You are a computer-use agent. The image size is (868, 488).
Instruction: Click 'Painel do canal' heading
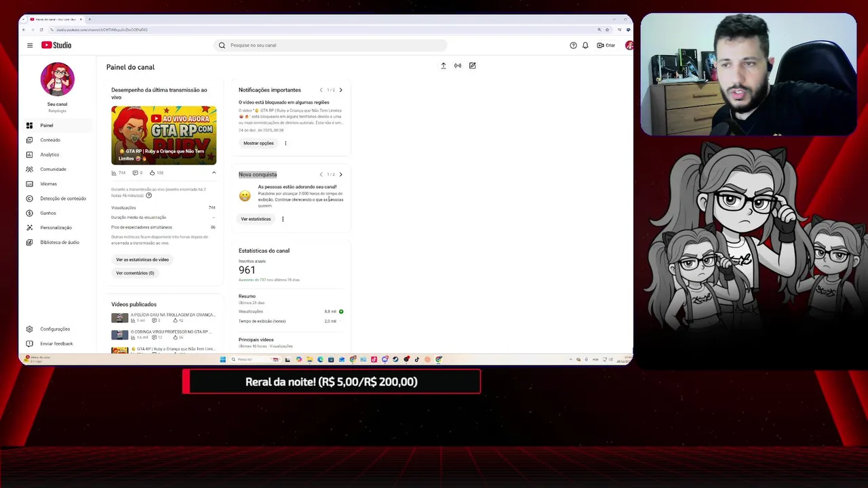point(130,67)
